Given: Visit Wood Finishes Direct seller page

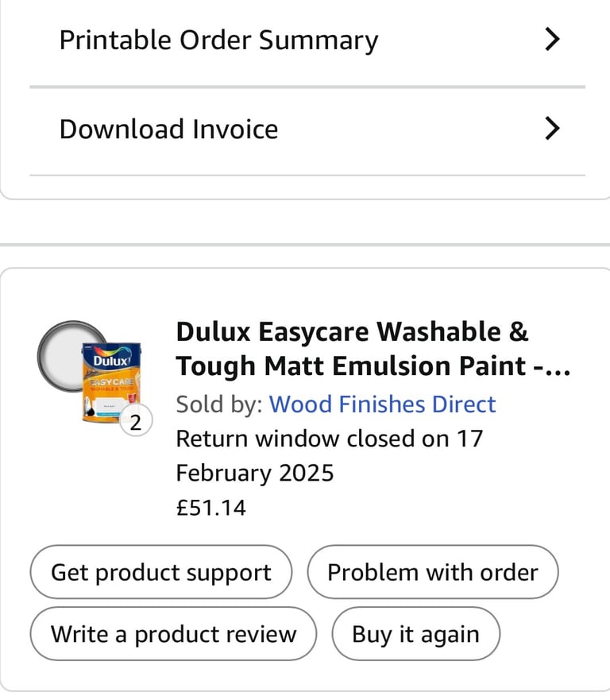Looking at the screenshot, I should pos(382,404).
